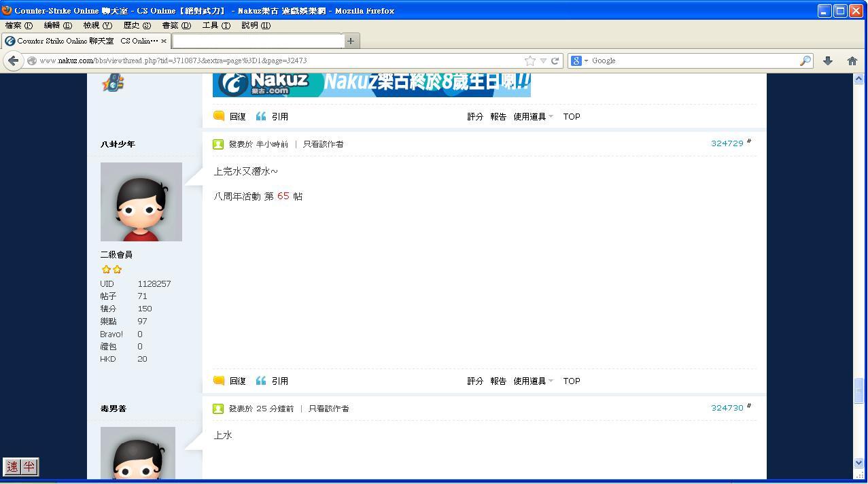This screenshot has width=868, height=484.
Task: Open post number 324729 link
Action: point(727,143)
